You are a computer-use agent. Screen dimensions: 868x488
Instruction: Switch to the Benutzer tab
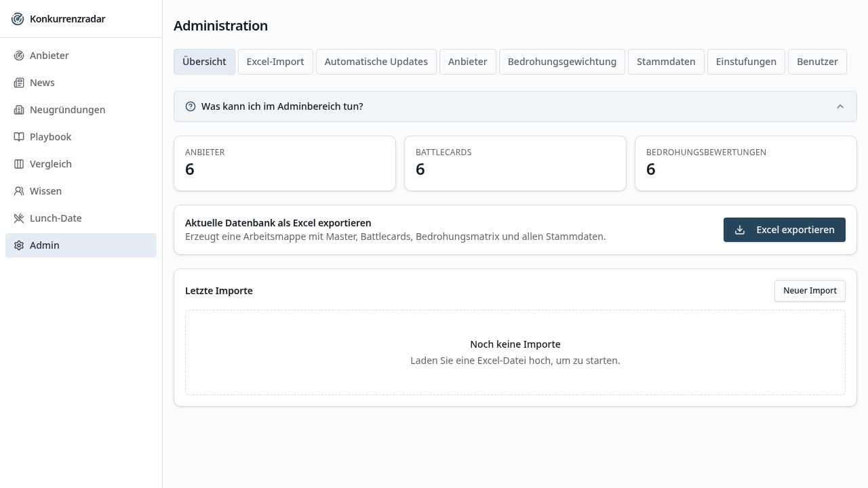coord(817,62)
